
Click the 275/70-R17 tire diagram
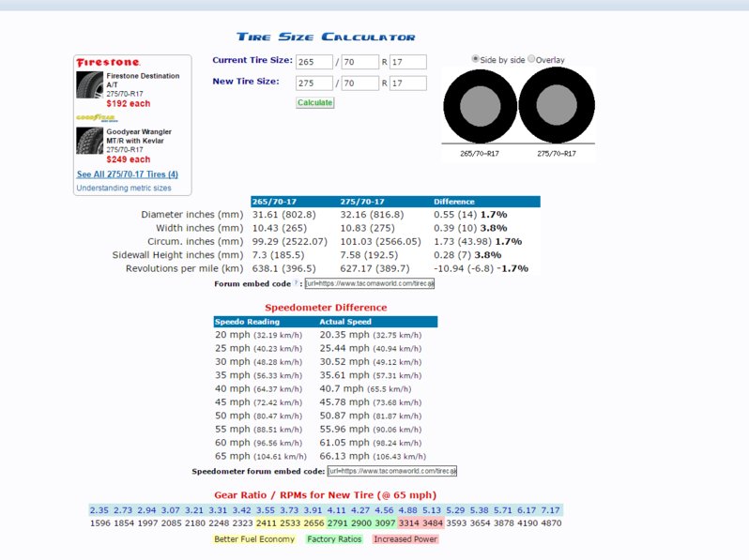coord(557,105)
